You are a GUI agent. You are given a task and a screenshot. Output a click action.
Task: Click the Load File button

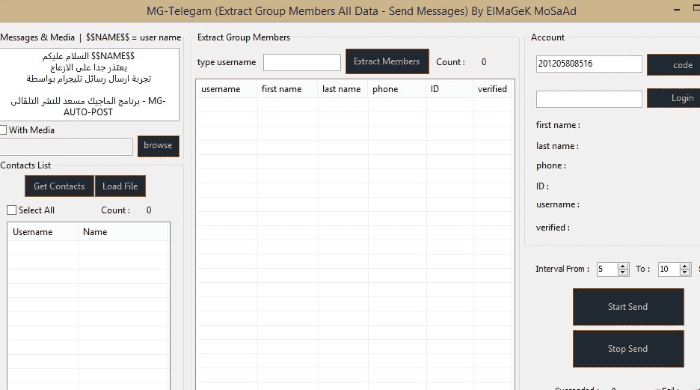(x=120, y=186)
